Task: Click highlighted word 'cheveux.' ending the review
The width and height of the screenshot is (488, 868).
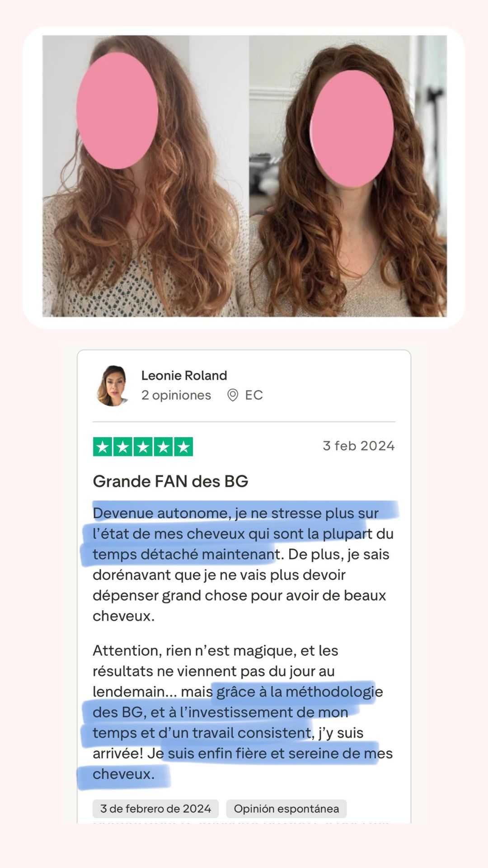Action: pyautogui.click(x=123, y=774)
